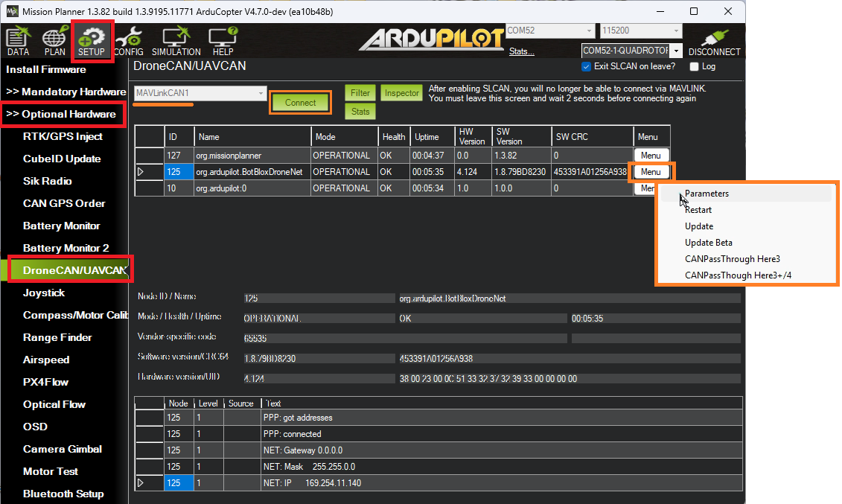Select Battery Monitor in the sidebar

point(61,226)
